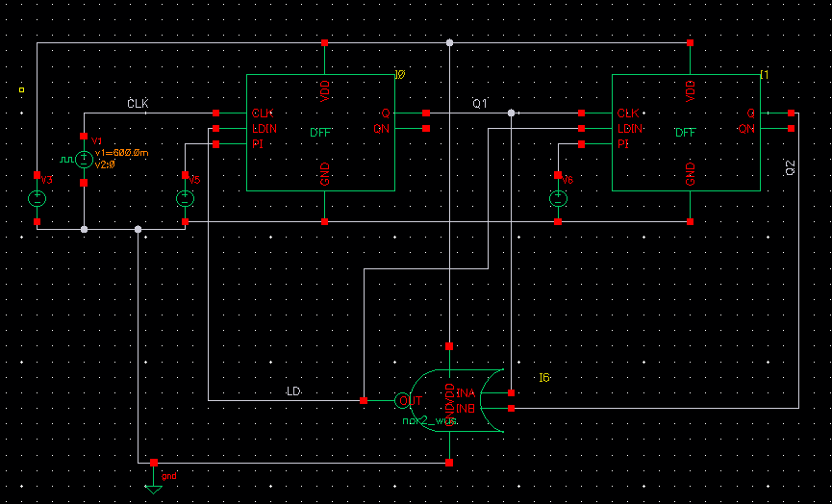The image size is (832, 504).
Task: Select the v2:0 parameter text
Action: click(x=105, y=164)
